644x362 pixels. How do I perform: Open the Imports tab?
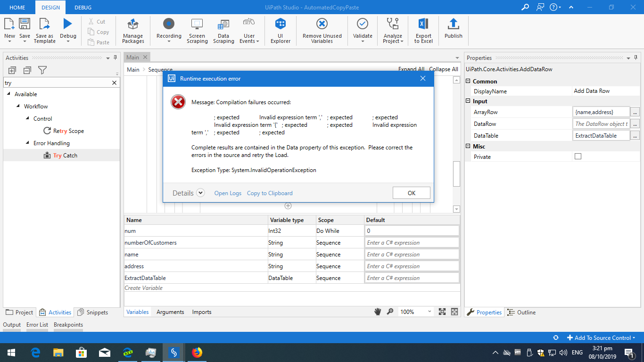tap(202, 312)
